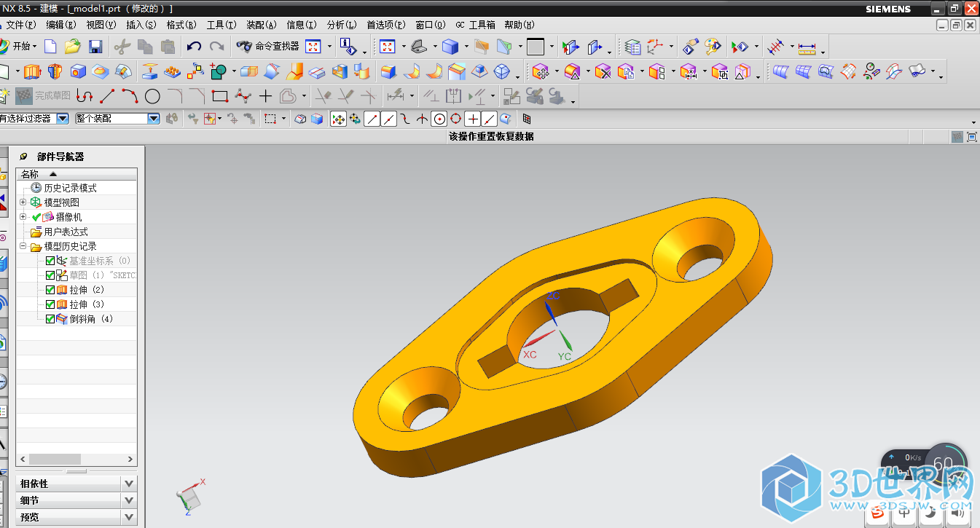This screenshot has height=528, width=980.
Task: Expand the 模型视图 tree node
Action: pos(23,202)
